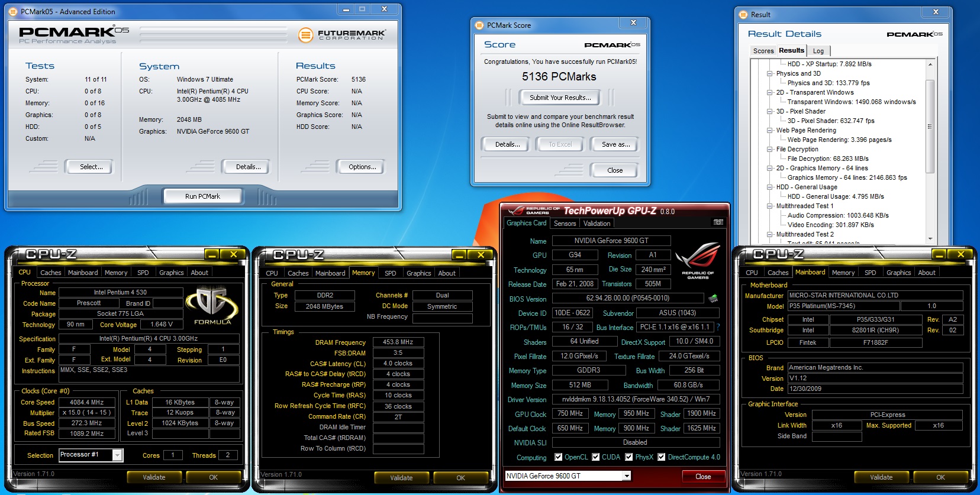Click the DRAM Frequency value 453.8 MHz
This screenshot has width=980, height=495.
tap(398, 342)
